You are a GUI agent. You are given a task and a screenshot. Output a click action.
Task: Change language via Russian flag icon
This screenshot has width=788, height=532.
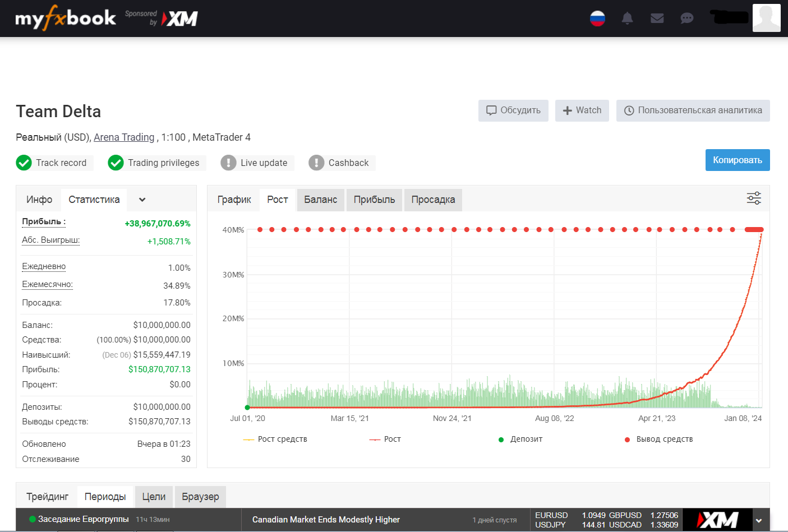(597, 18)
